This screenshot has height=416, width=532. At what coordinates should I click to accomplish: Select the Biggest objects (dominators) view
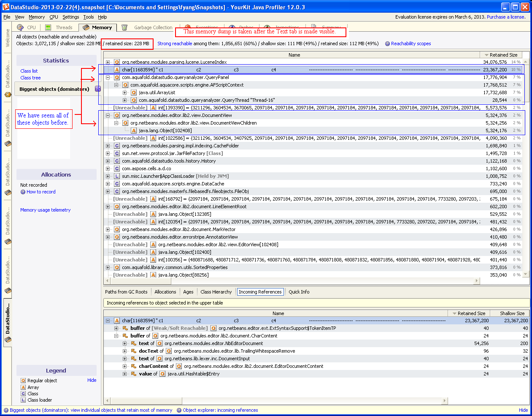pyautogui.click(x=54, y=89)
